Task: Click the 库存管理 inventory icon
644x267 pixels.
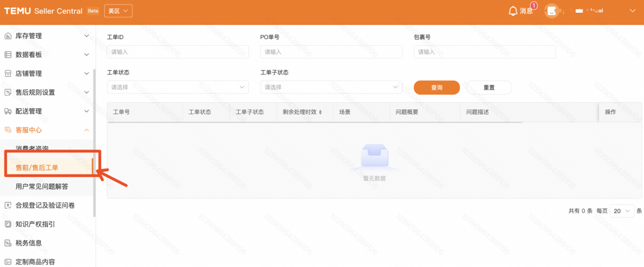Action: [8, 36]
